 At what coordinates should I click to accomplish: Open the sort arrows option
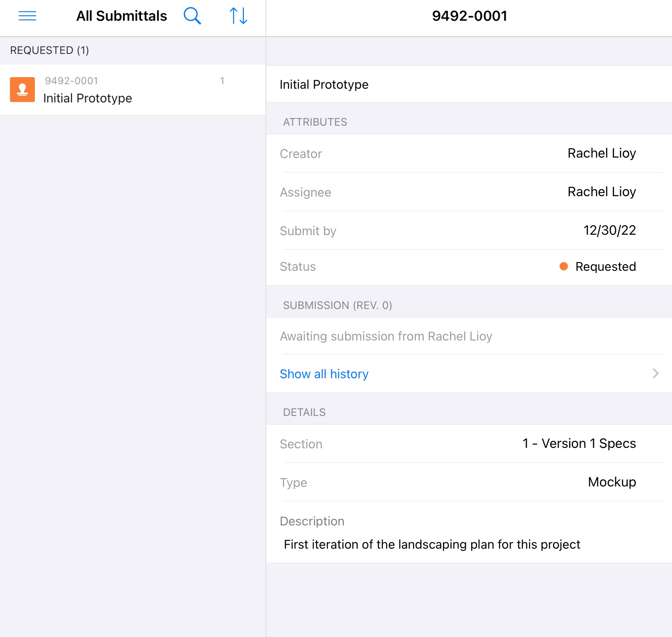click(239, 16)
